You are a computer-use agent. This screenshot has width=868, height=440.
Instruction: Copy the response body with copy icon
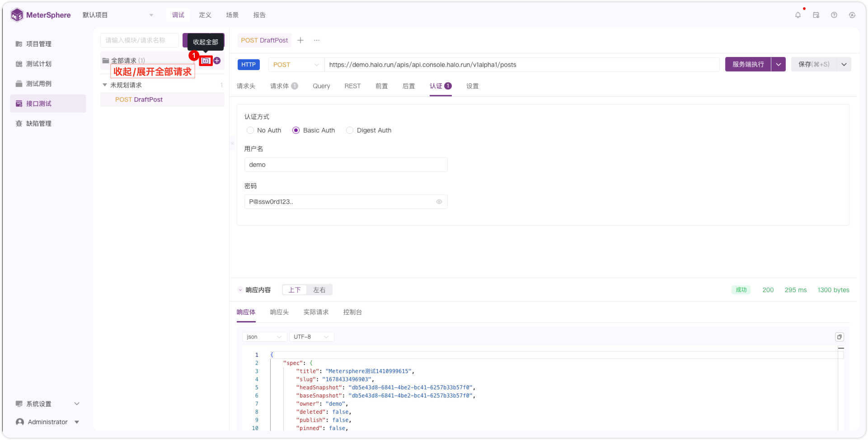[840, 337]
